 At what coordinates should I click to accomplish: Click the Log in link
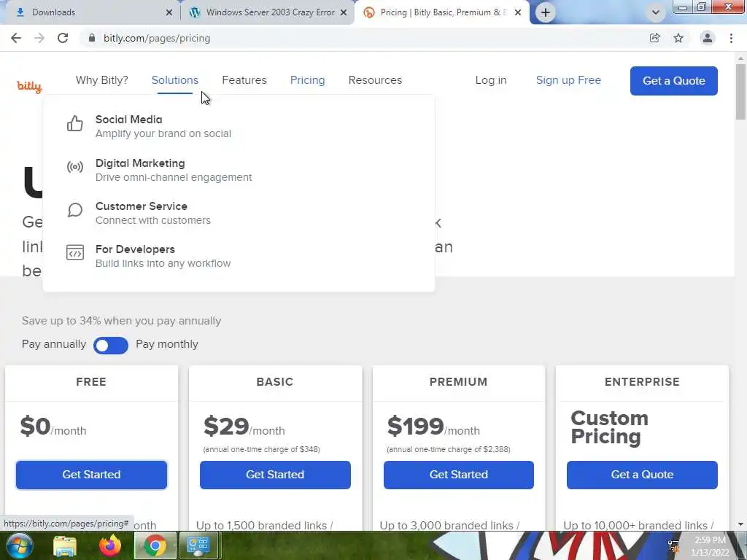click(491, 80)
